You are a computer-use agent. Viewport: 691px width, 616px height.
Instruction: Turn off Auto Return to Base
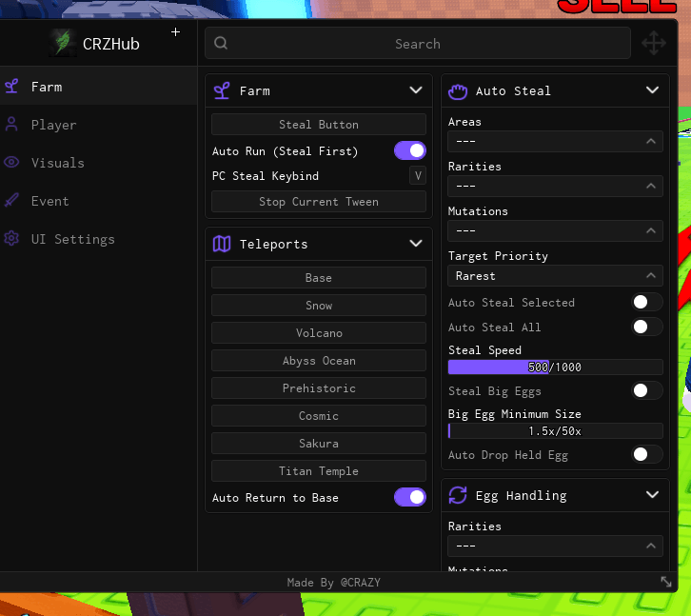[x=410, y=497]
